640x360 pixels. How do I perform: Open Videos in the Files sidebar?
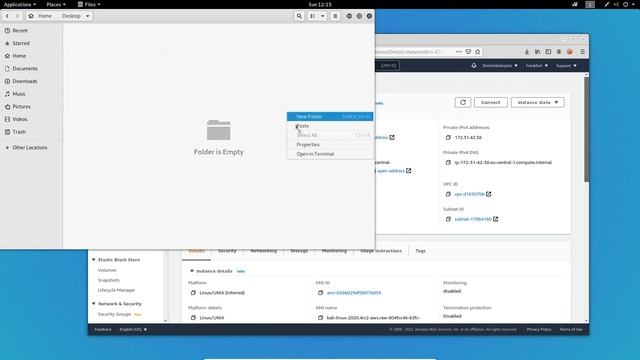pyautogui.click(x=31, y=119)
